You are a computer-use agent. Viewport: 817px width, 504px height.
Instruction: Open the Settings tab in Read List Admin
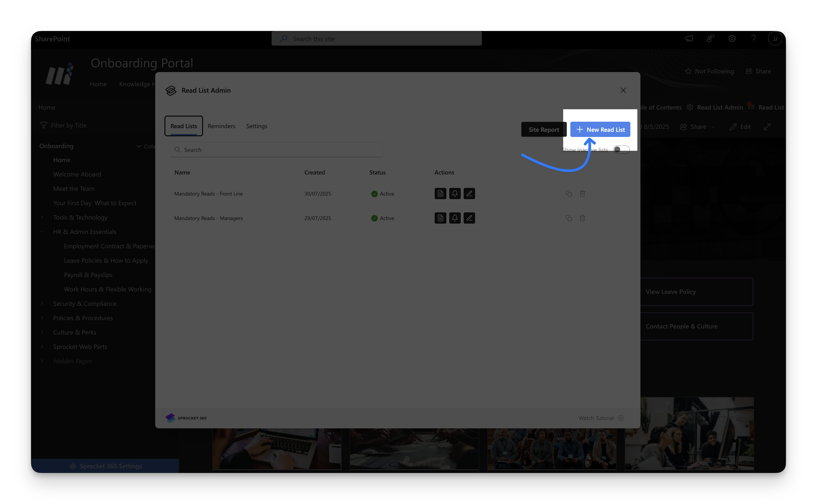257,126
